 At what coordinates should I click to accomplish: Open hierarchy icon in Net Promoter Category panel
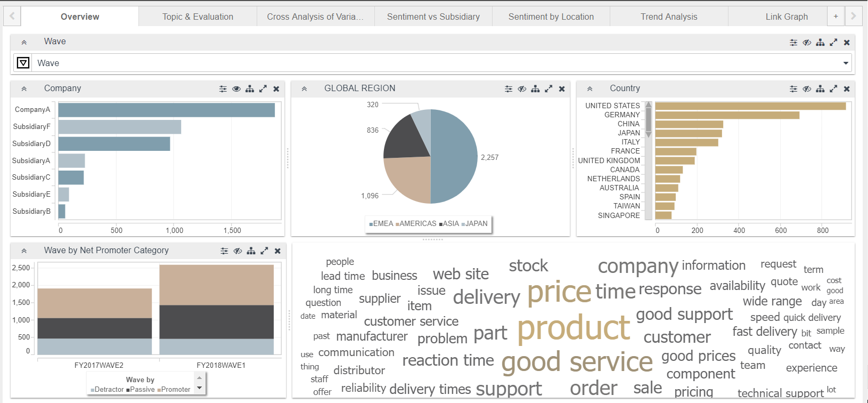(251, 251)
